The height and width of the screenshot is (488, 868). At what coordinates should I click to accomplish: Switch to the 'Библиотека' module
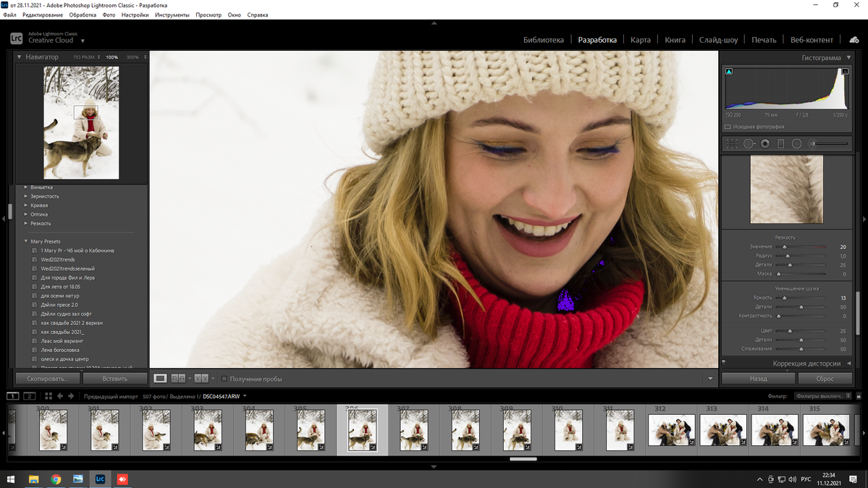pos(543,40)
